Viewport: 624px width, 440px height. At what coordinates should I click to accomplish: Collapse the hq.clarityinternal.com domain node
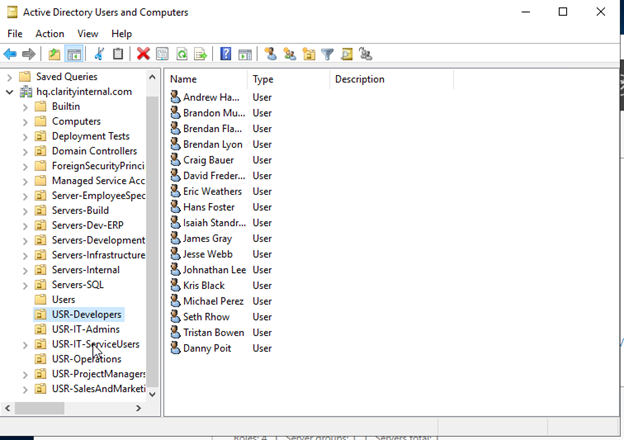point(10,92)
